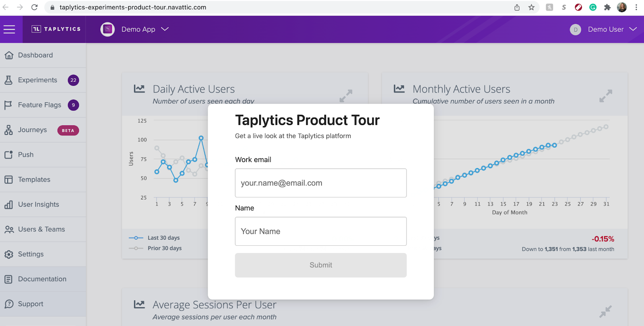Collapse the Average Sessions Per User chart
Viewport: 644px width, 326px height.
point(605,311)
